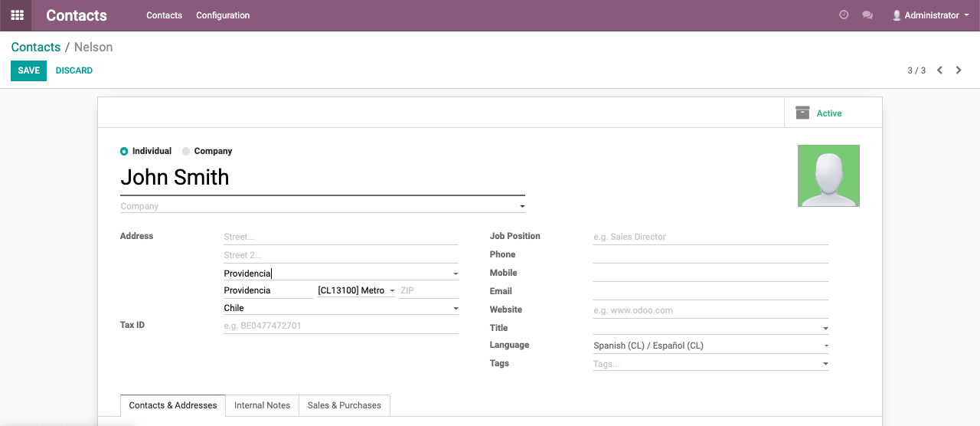Screen dimensions: 980x426
Task: Open the Configuration menu
Action: (x=223, y=15)
